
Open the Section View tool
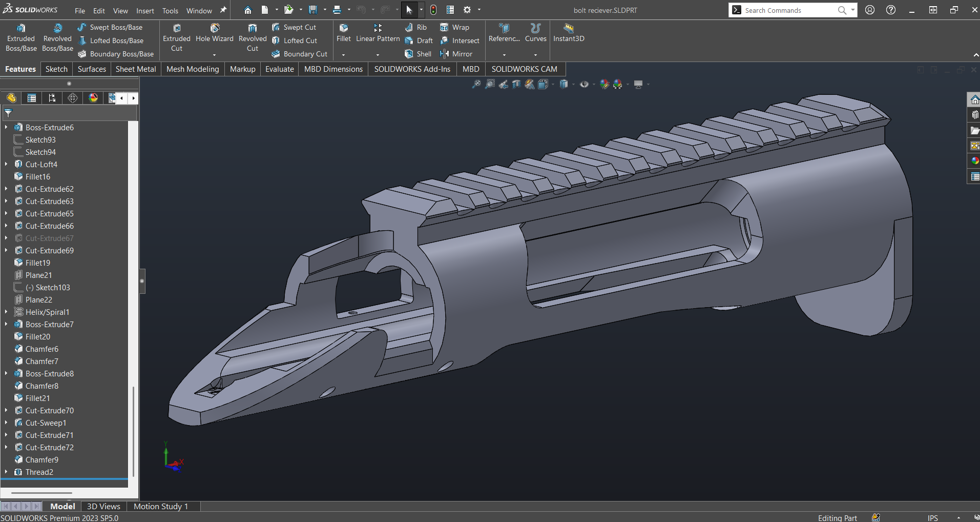pyautogui.click(x=516, y=85)
